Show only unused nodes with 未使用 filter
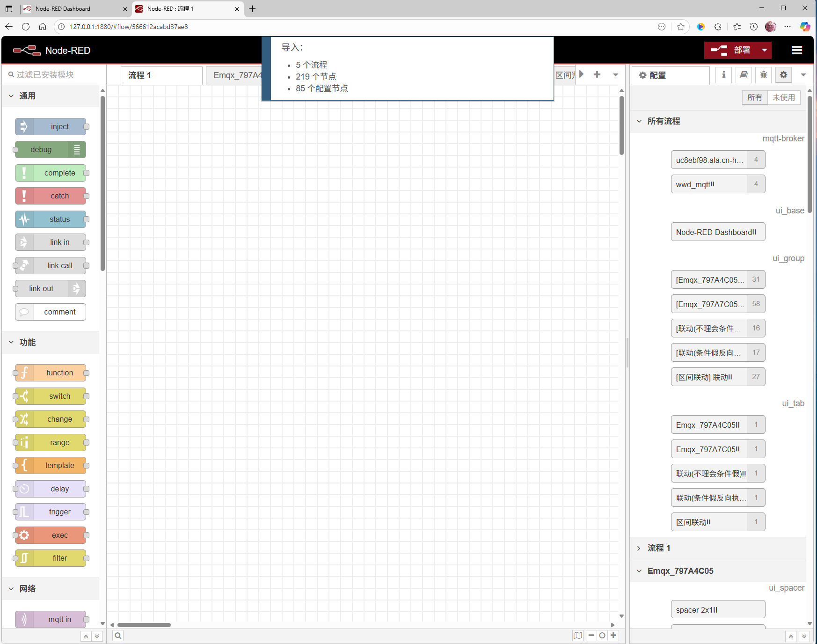817x644 pixels. [784, 97]
